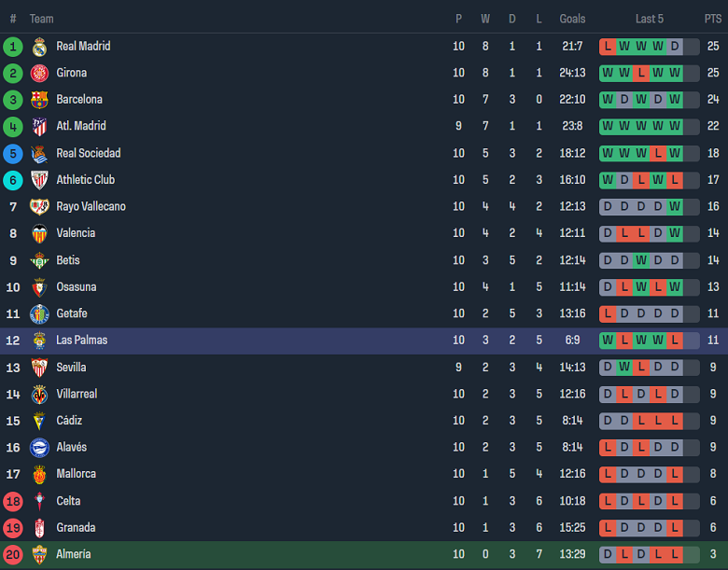728x570 pixels.
Task: Click the Real Madrid club crest
Action: coord(39,47)
